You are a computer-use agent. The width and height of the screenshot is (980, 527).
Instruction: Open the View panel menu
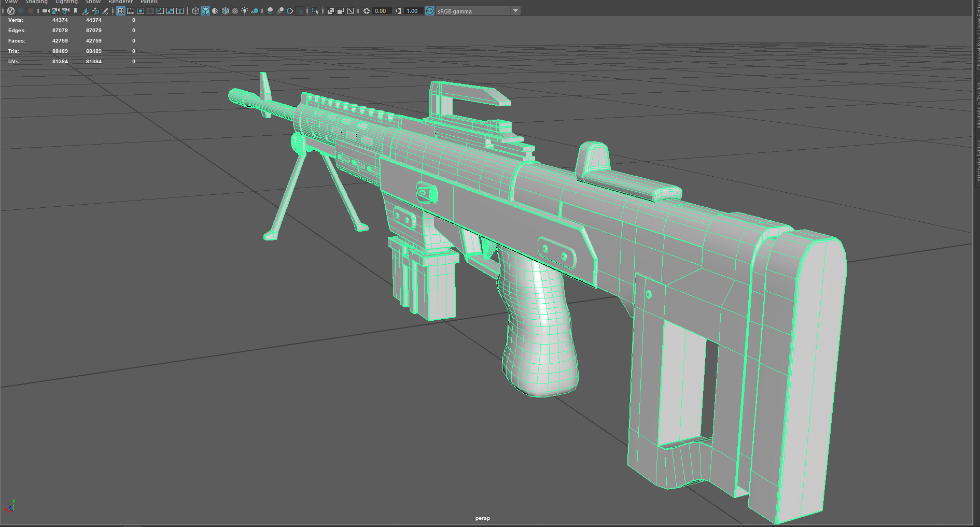point(11,2)
